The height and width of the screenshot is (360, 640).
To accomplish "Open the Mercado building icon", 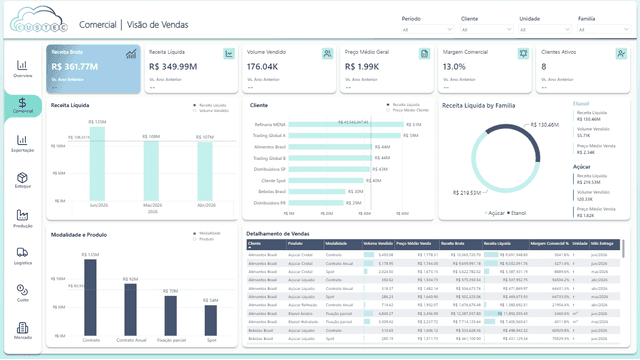I will 22,327.
